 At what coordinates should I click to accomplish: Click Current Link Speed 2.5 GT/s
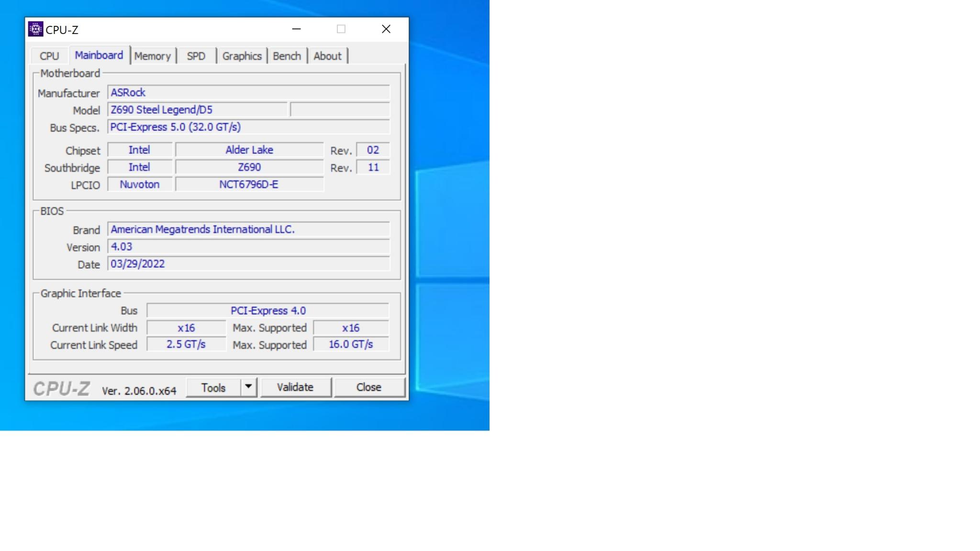(x=186, y=344)
